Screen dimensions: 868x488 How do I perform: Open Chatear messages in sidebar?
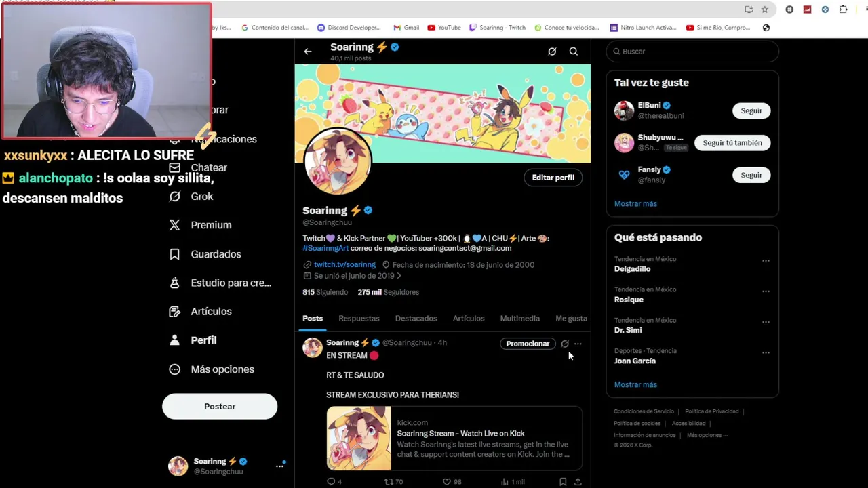[x=198, y=167]
